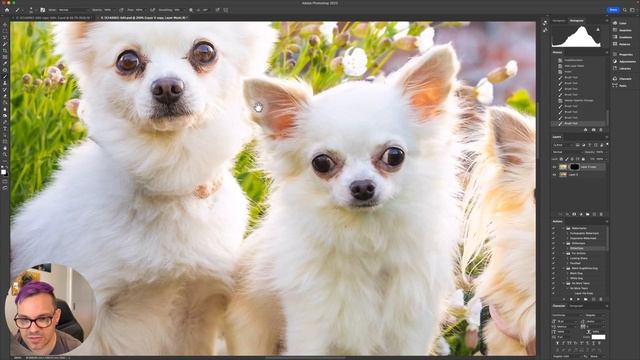Hide the Layer 0 copy layer
Image resolution: width=640 pixels, height=360 pixels.
coord(554,167)
